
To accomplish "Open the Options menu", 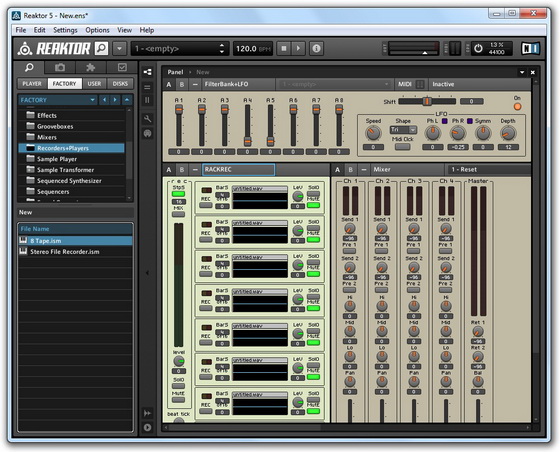I will click(x=97, y=30).
